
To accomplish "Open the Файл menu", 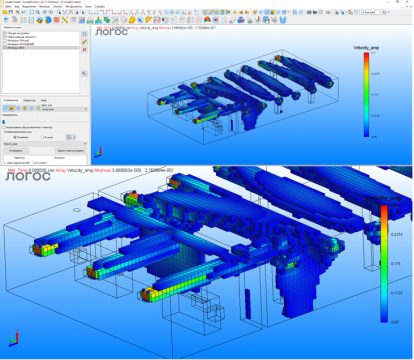I will pyautogui.click(x=8, y=6).
